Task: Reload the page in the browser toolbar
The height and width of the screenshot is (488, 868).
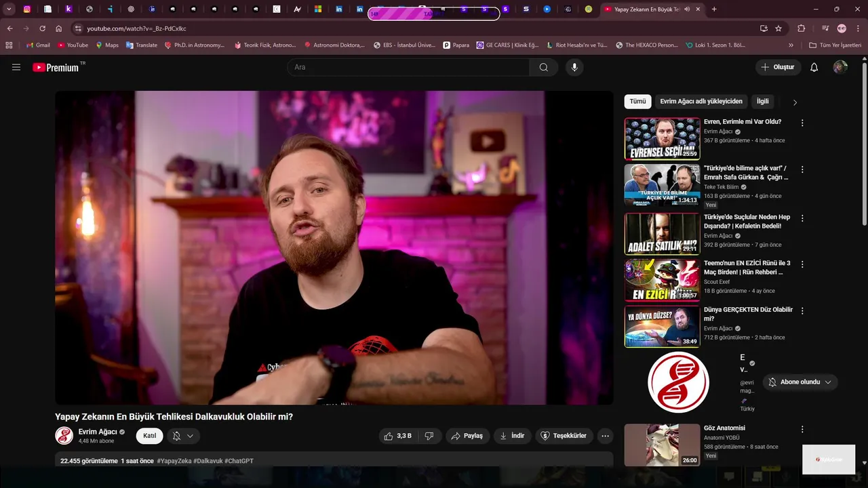Action: click(42, 28)
